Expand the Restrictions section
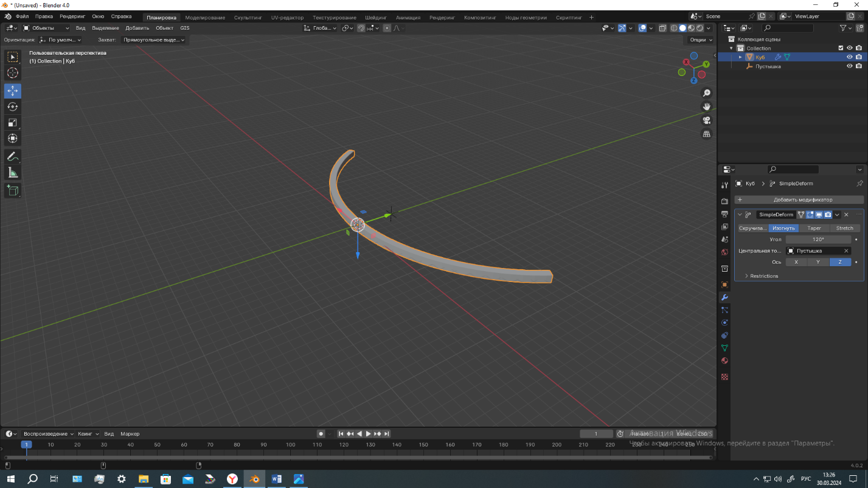This screenshot has height=488, width=868. click(x=763, y=276)
